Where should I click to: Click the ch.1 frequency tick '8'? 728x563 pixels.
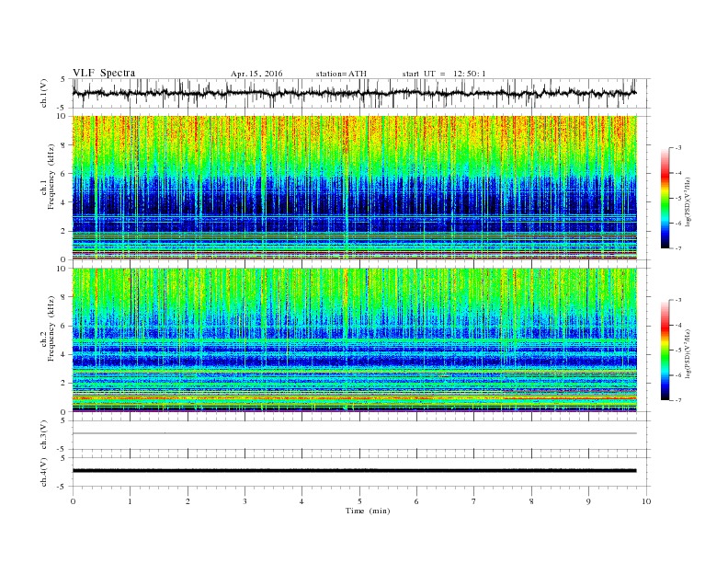(x=63, y=145)
